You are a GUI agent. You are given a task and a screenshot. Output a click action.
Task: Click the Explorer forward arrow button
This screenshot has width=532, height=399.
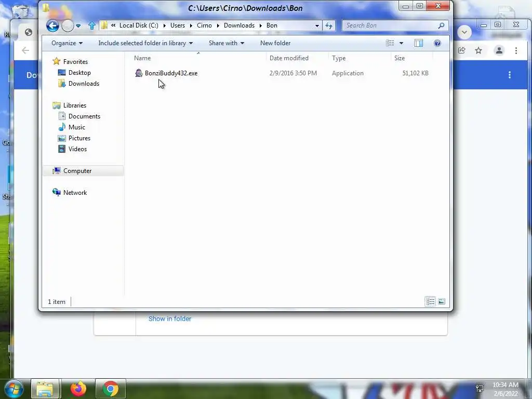pyautogui.click(x=68, y=26)
